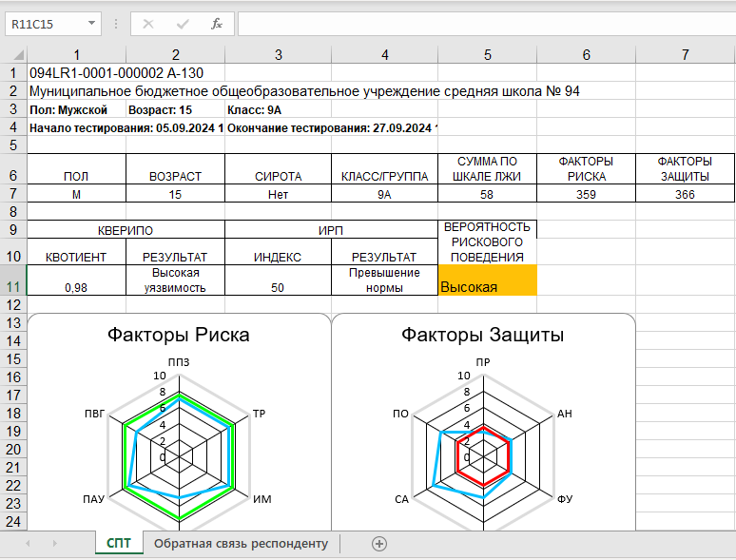Viewport: 736px width, 560px height.
Task: Add a new sheet with plus icon
Action: tap(378, 544)
